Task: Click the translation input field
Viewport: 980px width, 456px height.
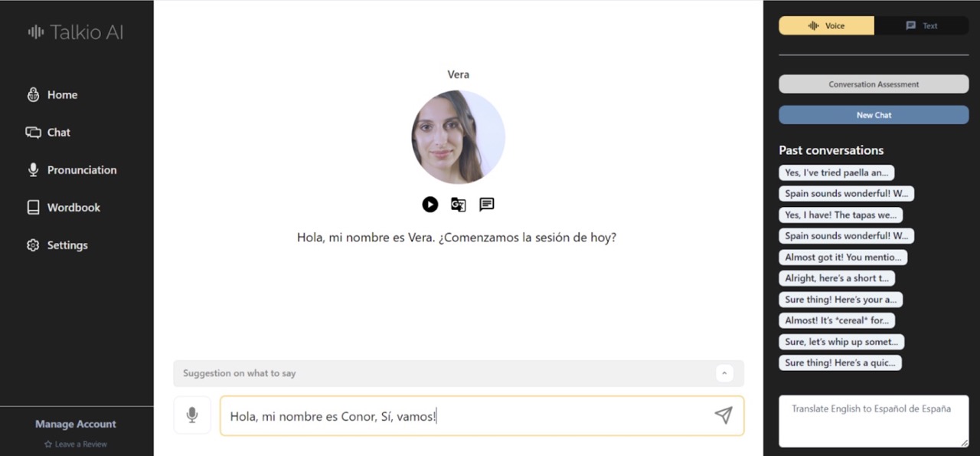Action: (x=873, y=421)
